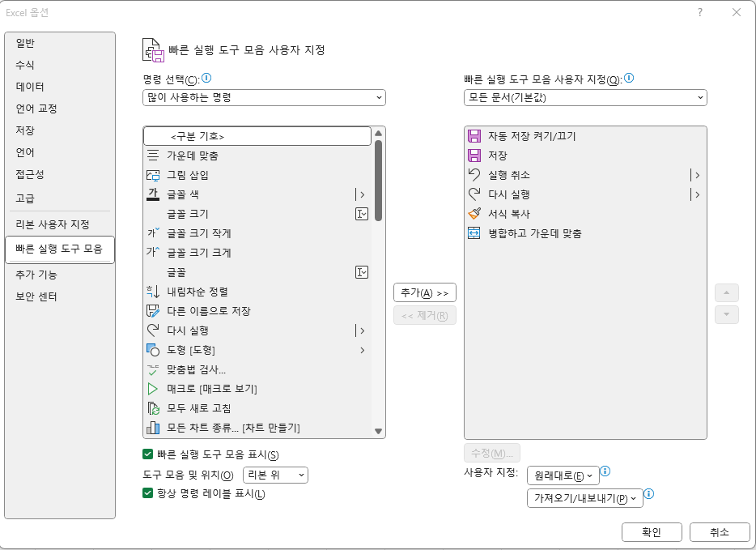Select the 빠른 실행 도구 모음 category
Image resolution: width=756 pixels, height=550 pixels.
point(60,249)
